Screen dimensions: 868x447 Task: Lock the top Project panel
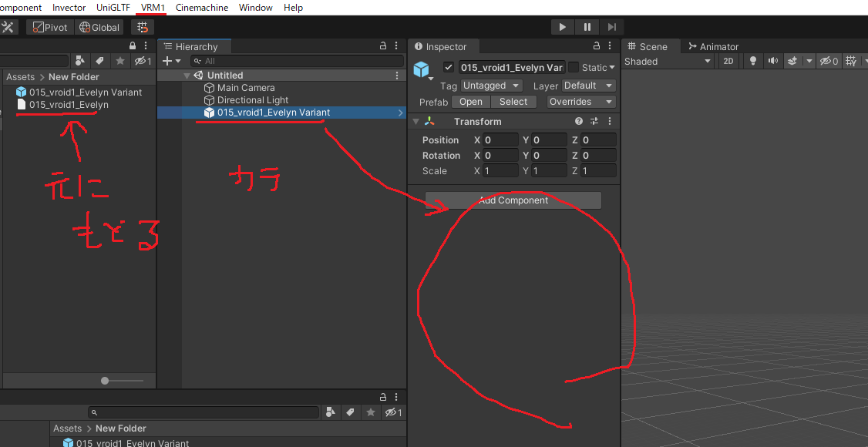(x=133, y=46)
